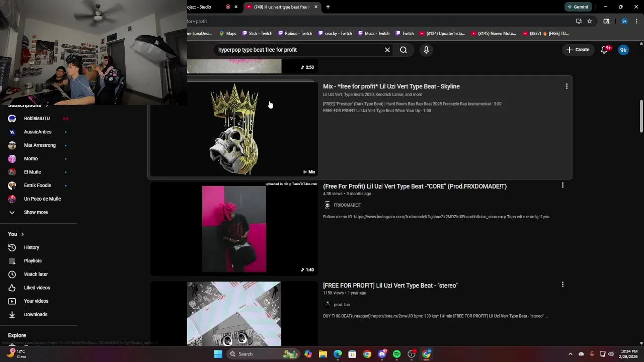Open Spotify from the taskbar
The height and width of the screenshot is (362, 644).
[x=396, y=354]
